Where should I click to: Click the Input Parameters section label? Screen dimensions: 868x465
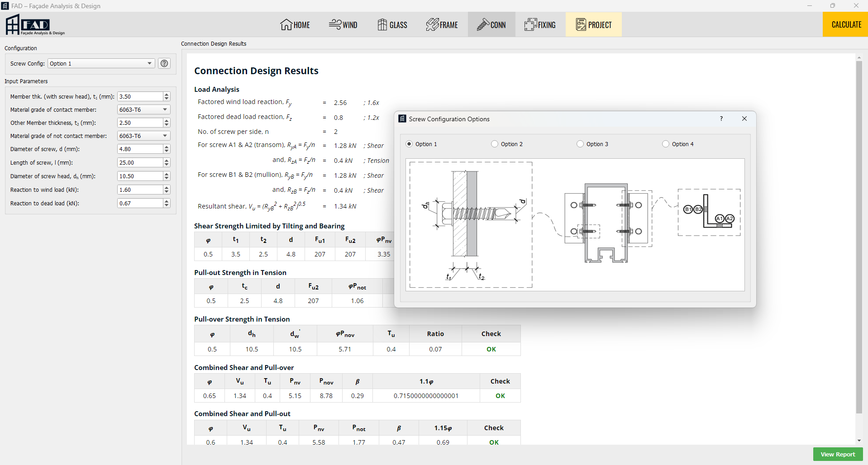[26, 81]
